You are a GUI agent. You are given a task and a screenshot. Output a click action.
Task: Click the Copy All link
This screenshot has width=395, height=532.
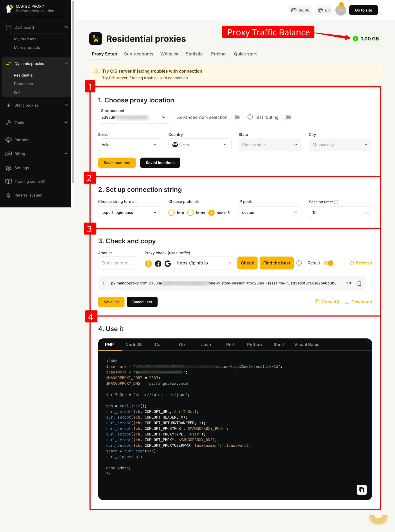327,302
